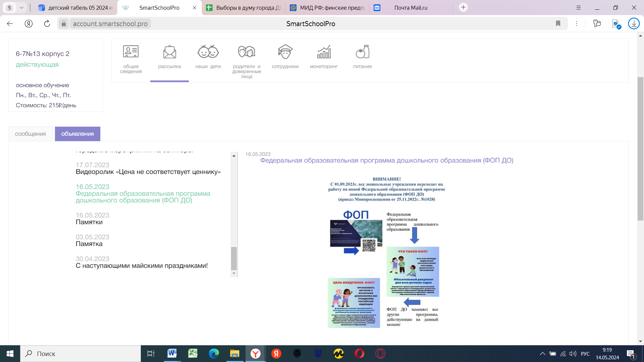The image size is (644, 362).
Task: Open the мониторинг chart icon
Action: click(x=324, y=52)
